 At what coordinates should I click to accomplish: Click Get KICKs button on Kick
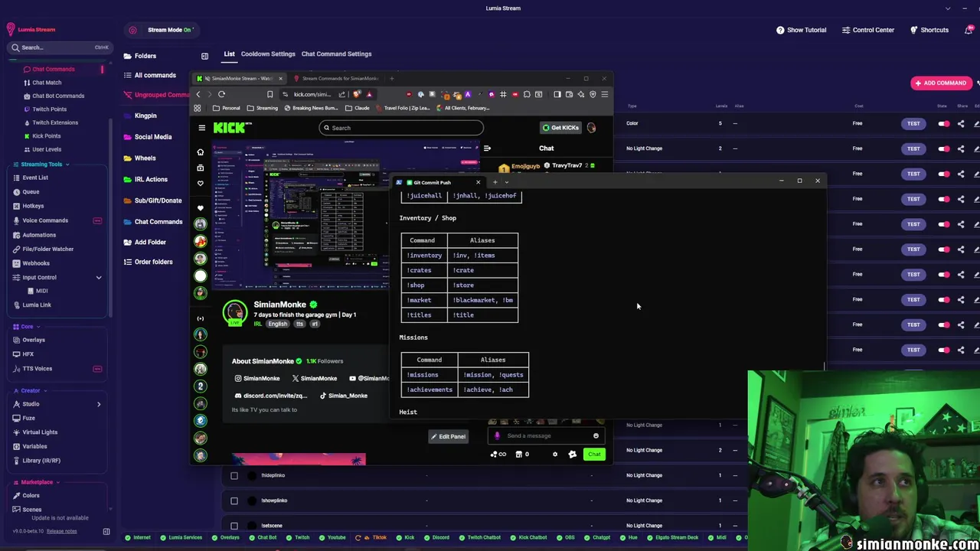560,128
